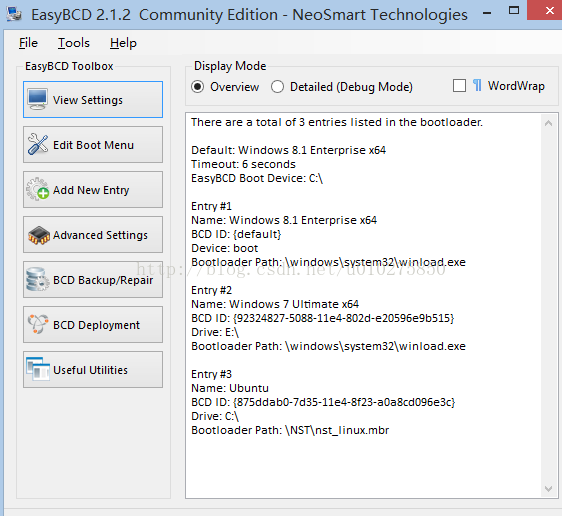This screenshot has height=516, width=562.
Task: Click the EasyBCD app icon in title bar
Action: 14,14
